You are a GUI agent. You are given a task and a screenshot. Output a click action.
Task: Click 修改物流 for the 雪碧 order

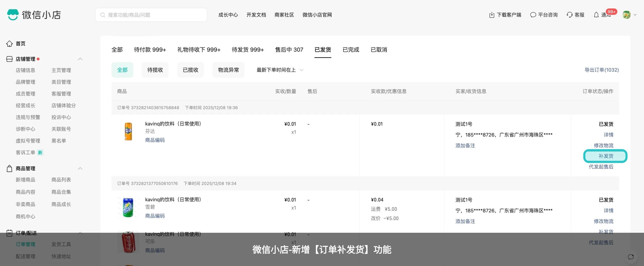tap(603, 221)
